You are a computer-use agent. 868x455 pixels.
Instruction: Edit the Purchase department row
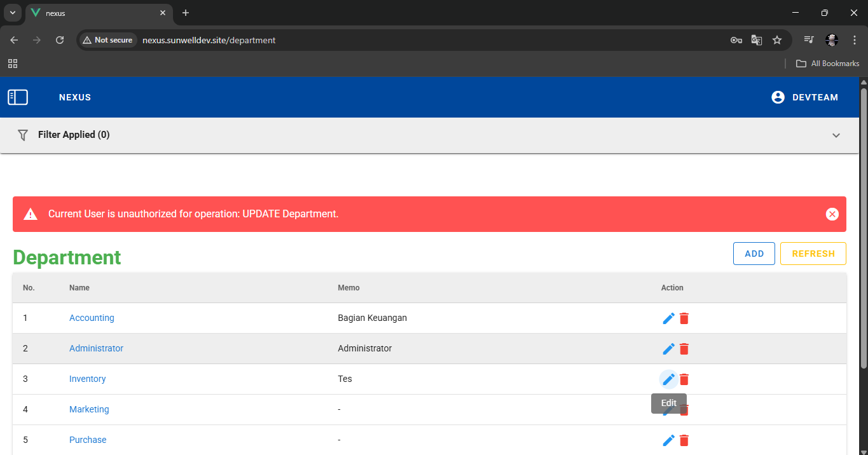[x=668, y=440]
